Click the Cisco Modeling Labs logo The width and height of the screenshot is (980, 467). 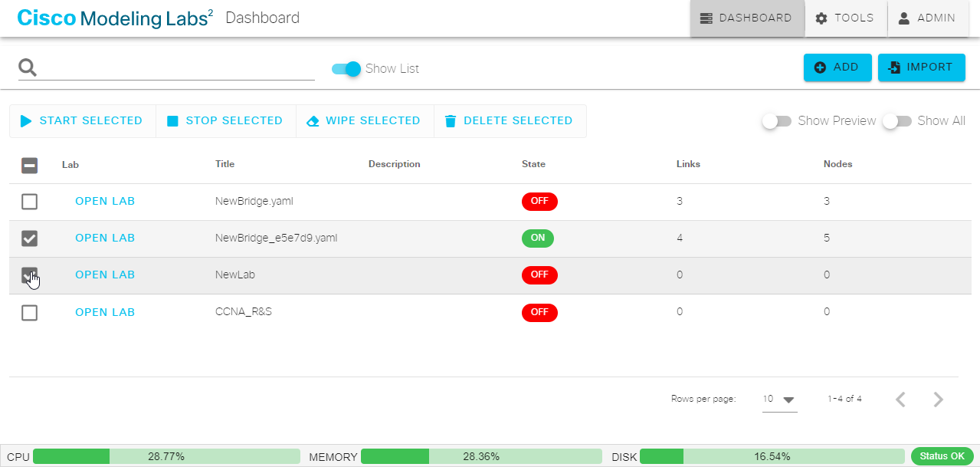coord(115,18)
